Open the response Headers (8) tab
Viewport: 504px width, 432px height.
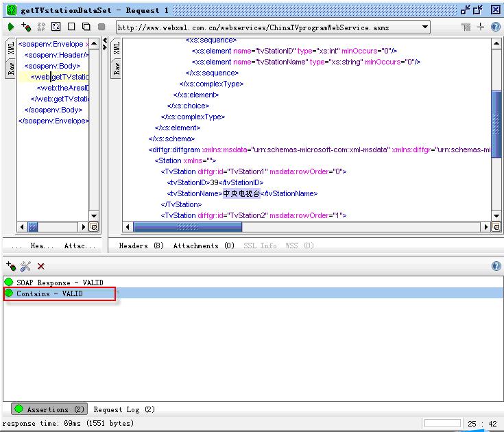click(x=141, y=245)
